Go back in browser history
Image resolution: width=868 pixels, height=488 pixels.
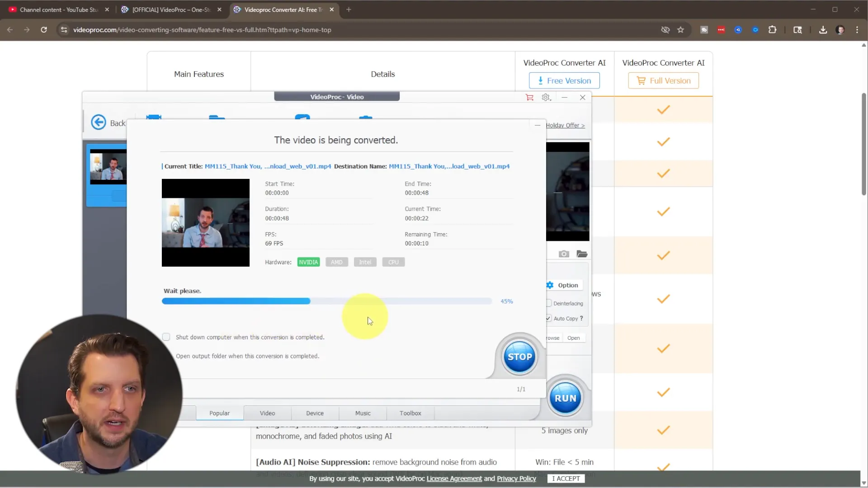(10, 30)
